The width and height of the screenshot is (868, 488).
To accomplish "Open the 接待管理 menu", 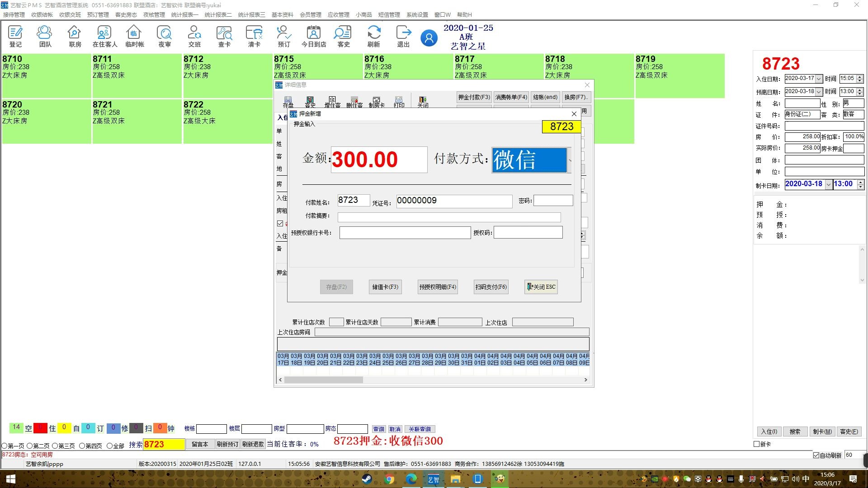I will (x=14, y=15).
